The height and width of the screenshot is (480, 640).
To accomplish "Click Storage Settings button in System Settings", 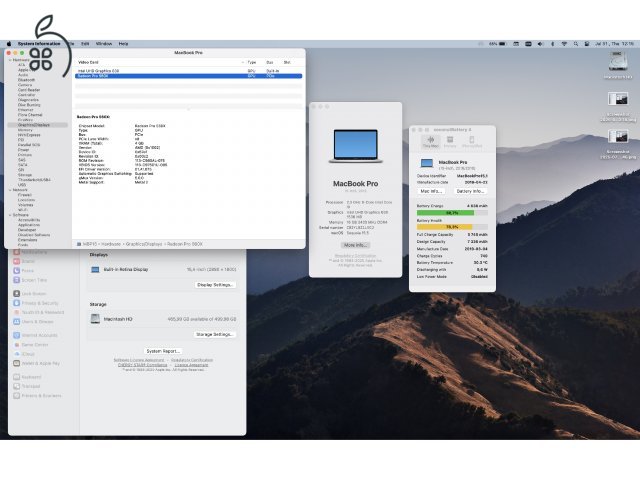I will coord(215,334).
